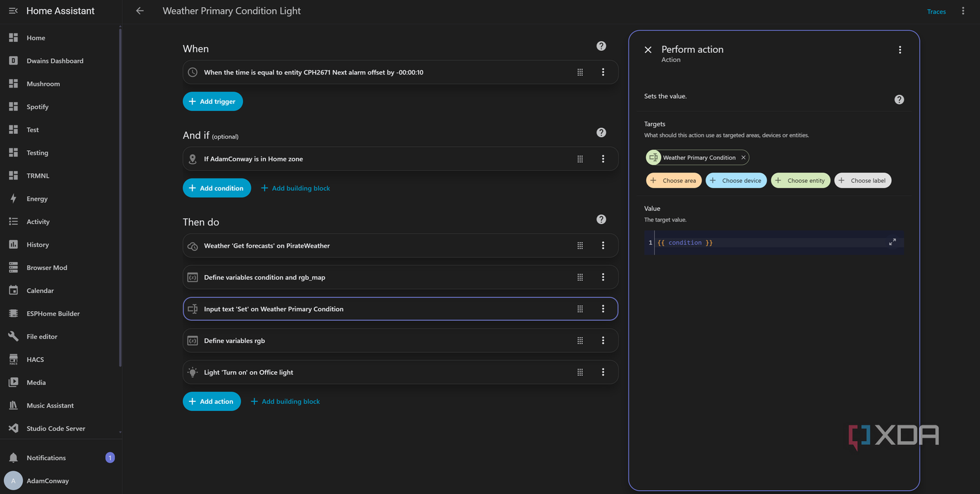Choose device as target
Viewport: 980px width, 494px height.
[x=736, y=180]
